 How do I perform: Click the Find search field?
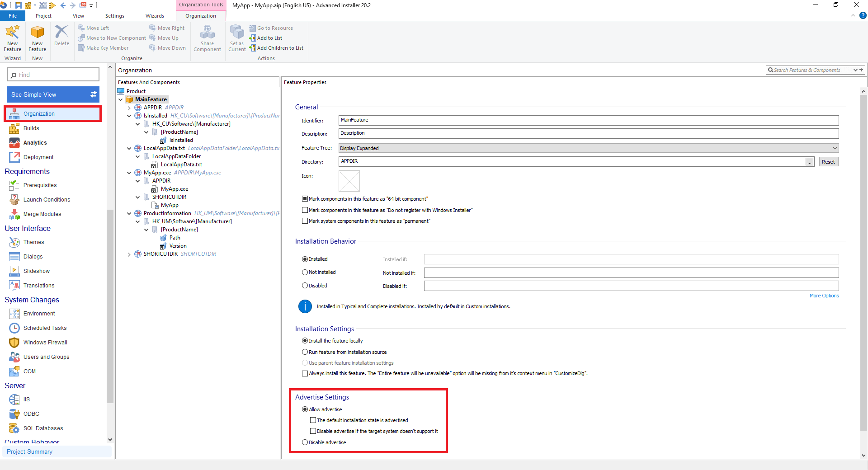(x=53, y=75)
